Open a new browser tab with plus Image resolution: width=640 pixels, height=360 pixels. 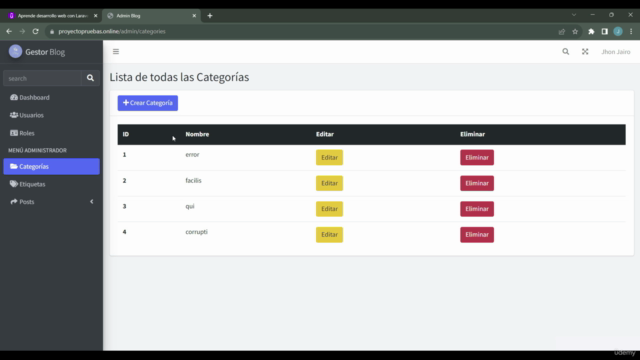210,16
